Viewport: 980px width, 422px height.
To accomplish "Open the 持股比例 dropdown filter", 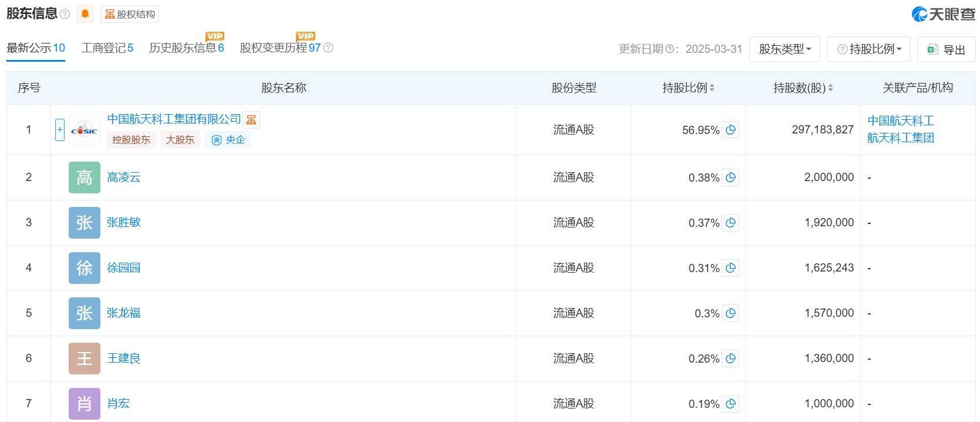I will tap(868, 49).
